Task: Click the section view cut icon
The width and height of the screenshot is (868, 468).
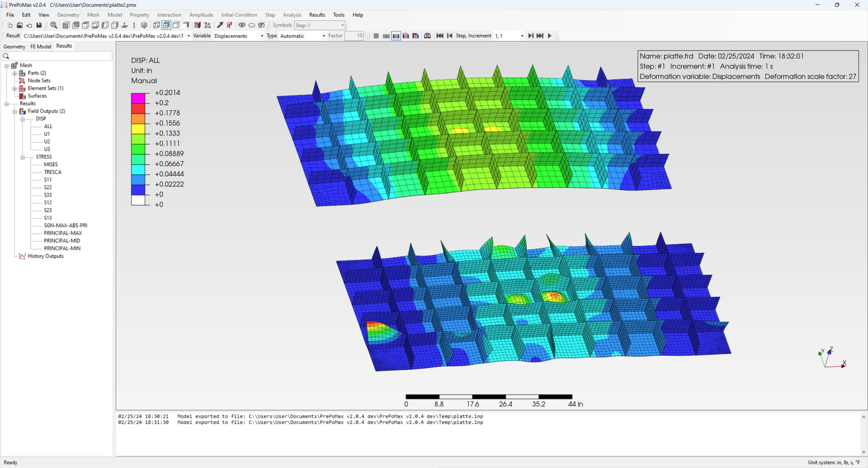Action: 197,25
